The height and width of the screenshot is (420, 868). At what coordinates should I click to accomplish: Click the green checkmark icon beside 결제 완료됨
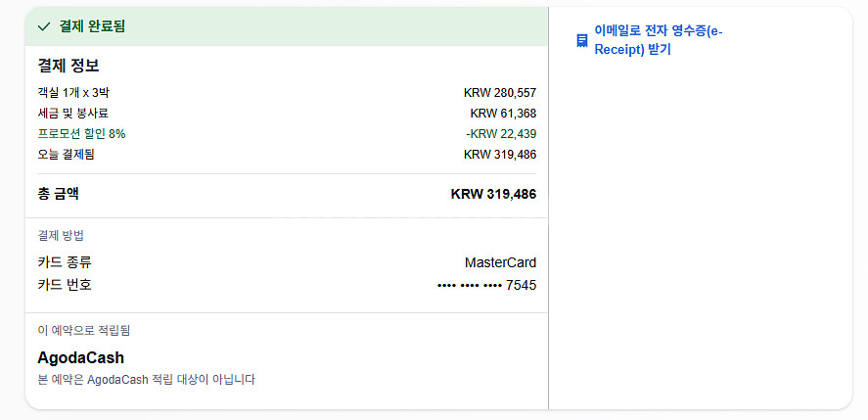[x=43, y=26]
